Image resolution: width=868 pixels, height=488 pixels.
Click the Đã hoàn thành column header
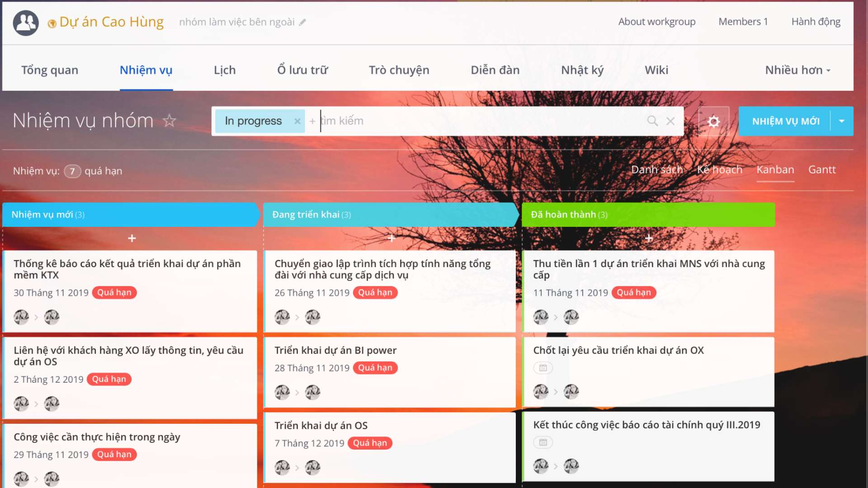click(x=648, y=215)
